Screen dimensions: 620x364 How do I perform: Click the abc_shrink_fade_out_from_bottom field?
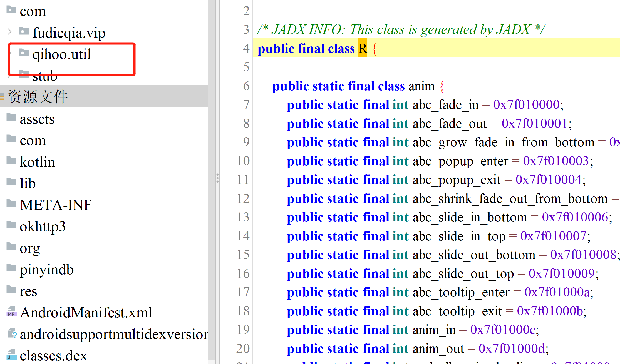[x=510, y=199]
